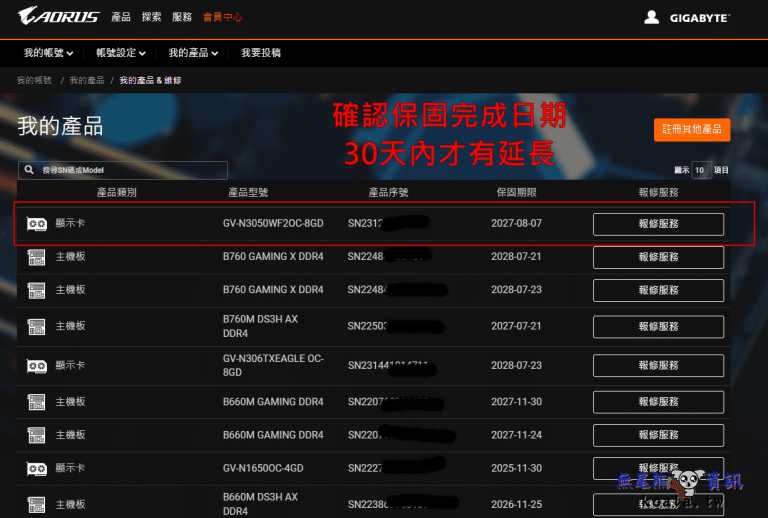Click graphics card icon for GV-N3050WF2OC-8GD
The image size is (768, 518).
(x=37, y=224)
